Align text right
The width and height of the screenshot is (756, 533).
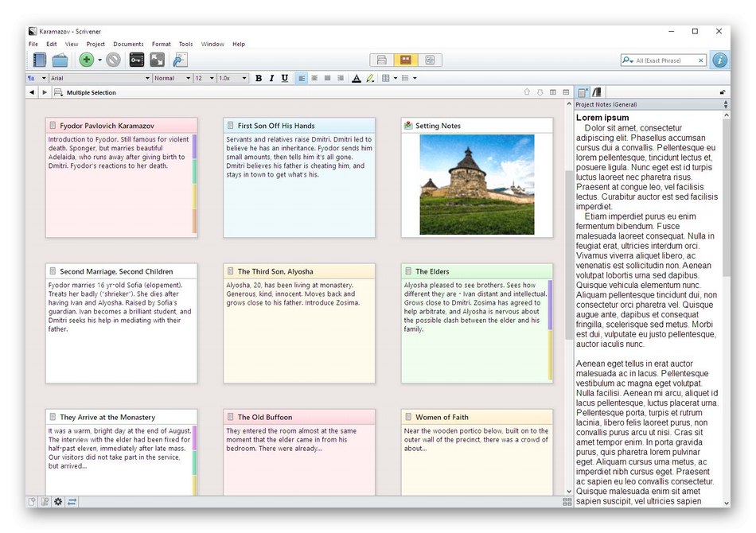(x=341, y=78)
